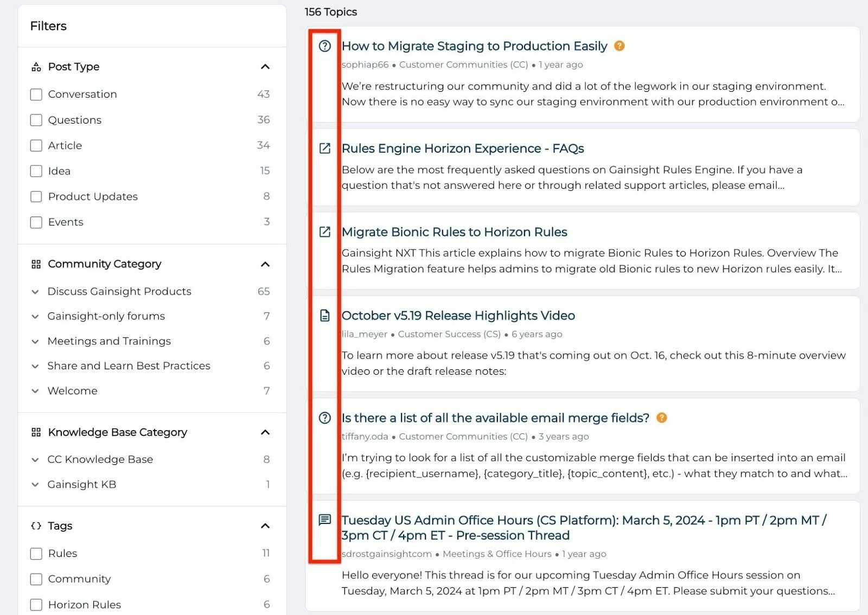Tick the Rules tag checkbox
The width and height of the screenshot is (868, 615).
click(36, 553)
